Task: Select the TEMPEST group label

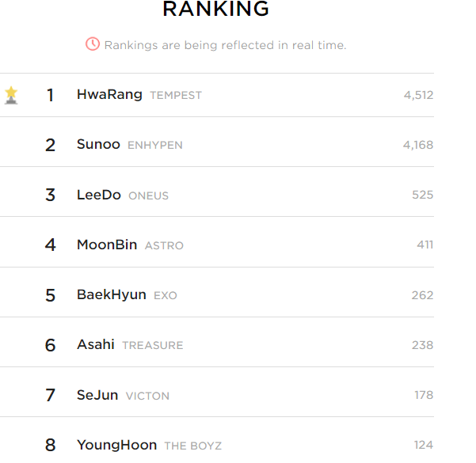Action: pos(176,96)
